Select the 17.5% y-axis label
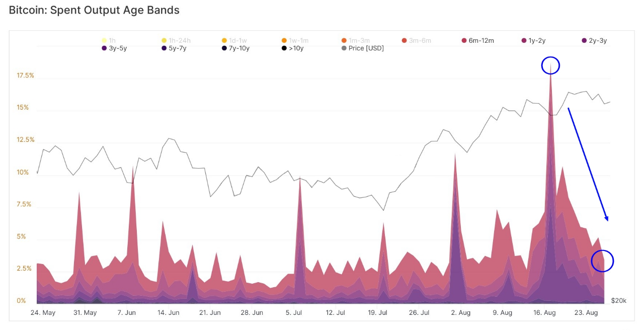Viewport: 644px width, 334px height. click(26, 75)
